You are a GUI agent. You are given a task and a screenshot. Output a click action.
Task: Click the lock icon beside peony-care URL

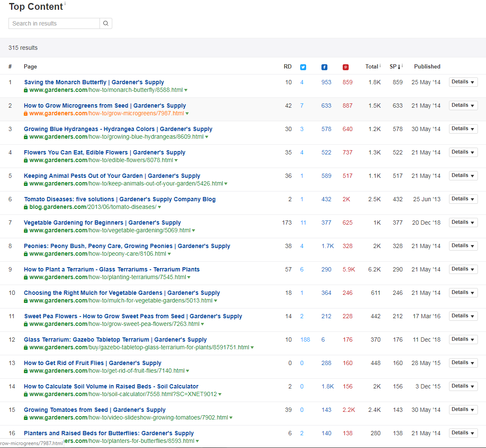click(26, 254)
